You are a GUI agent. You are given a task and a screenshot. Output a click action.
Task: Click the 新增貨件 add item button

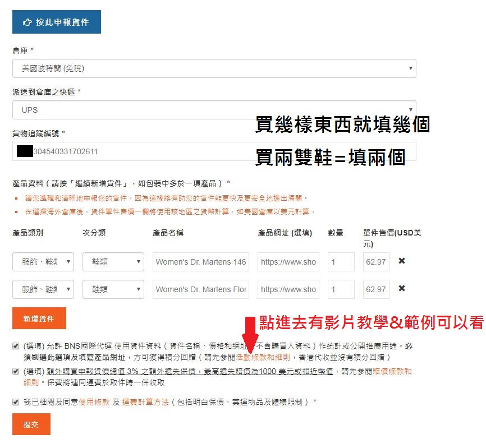tap(39, 318)
